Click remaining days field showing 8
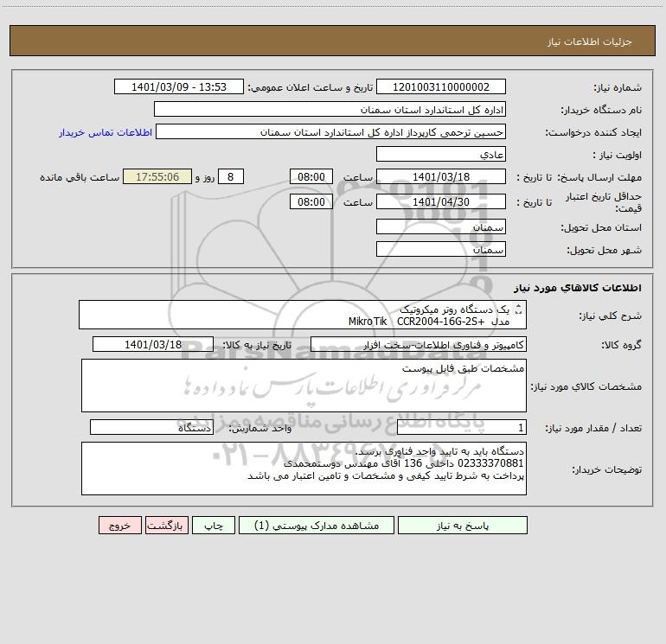666x644 pixels. tap(231, 176)
